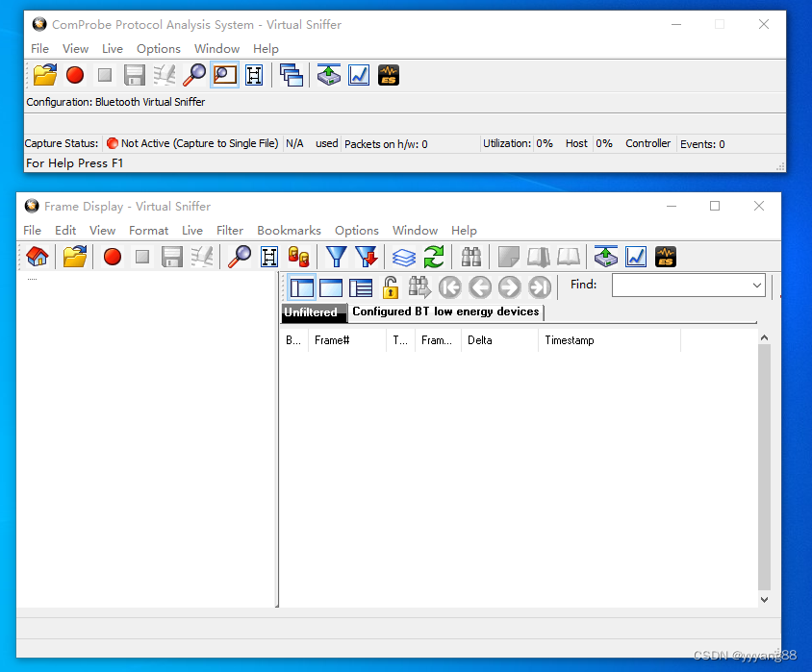Click magnifier Event Display icon in Frame Display toolbar

click(240, 257)
